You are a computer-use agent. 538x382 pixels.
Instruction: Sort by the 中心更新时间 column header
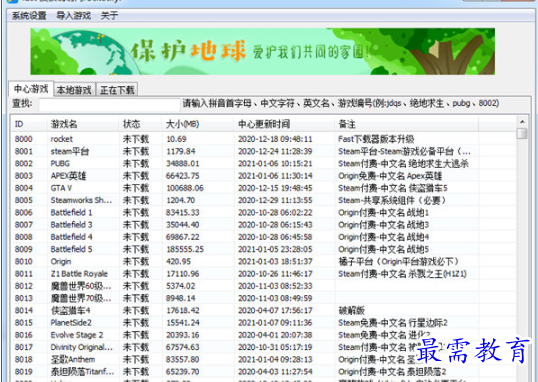click(x=284, y=124)
